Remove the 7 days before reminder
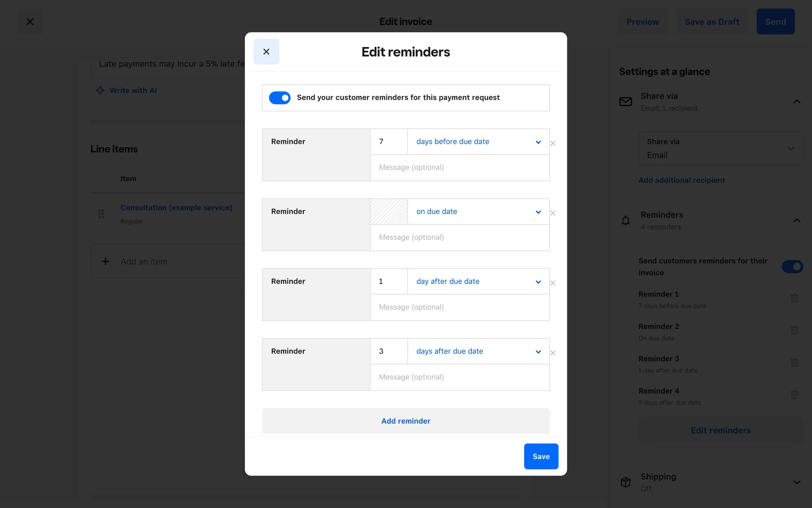Viewport: 812px width, 508px height. (x=553, y=143)
